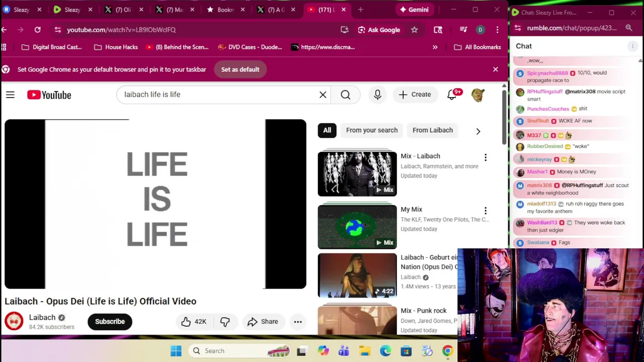Open Chrome apps grid in bookmarks bar
The height and width of the screenshot is (362, 644).
pyautogui.click(x=4, y=47)
